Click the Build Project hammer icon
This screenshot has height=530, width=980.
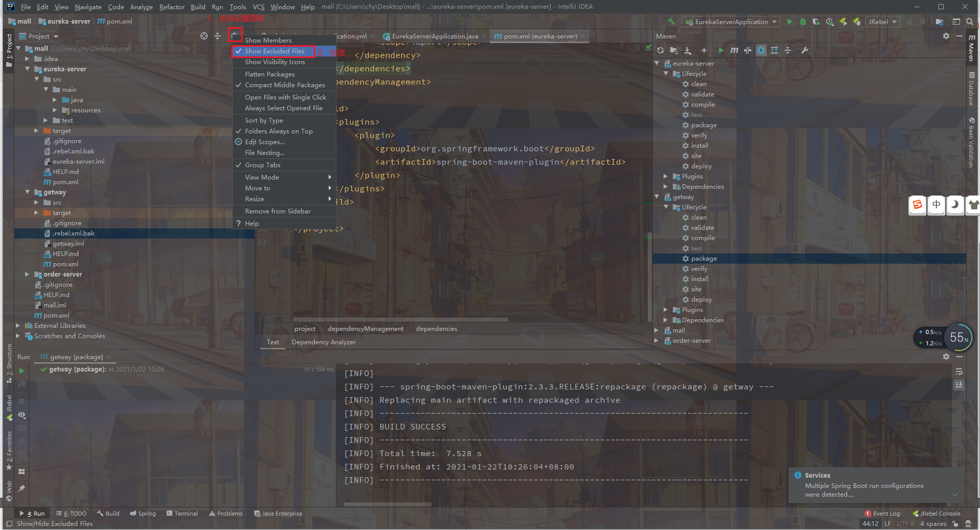pyautogui.click(x=671, y=22)
